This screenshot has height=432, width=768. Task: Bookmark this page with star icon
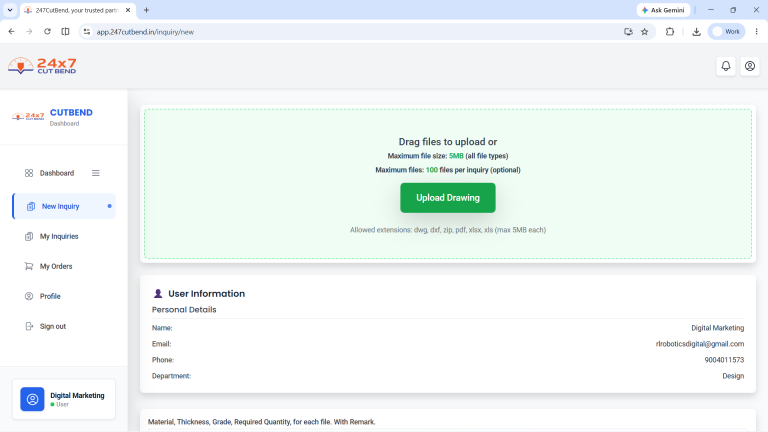click(645, 32)
